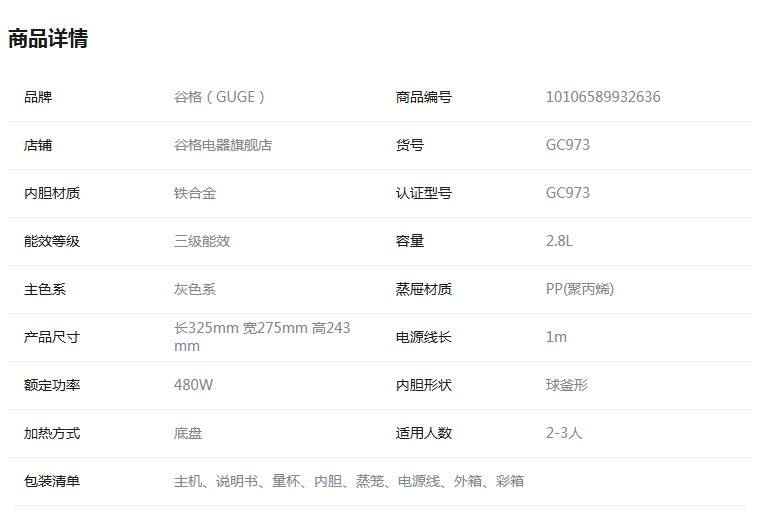Click the 适用人数 label

[424, 433]
